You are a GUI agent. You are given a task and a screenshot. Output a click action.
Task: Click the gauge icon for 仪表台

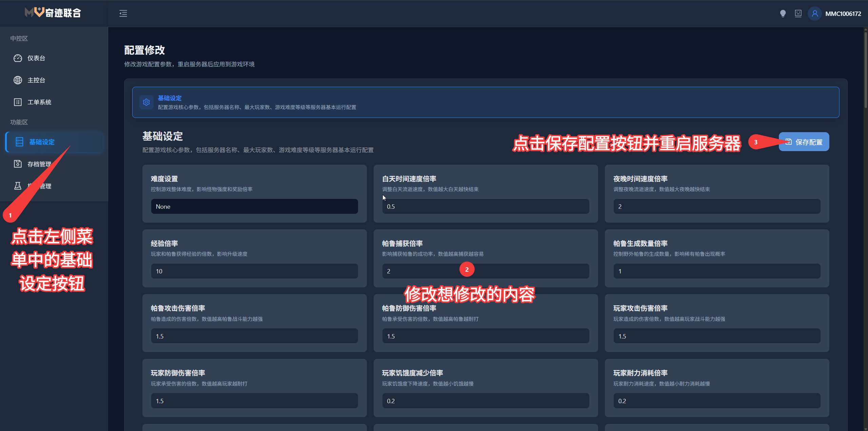(18, 58)
